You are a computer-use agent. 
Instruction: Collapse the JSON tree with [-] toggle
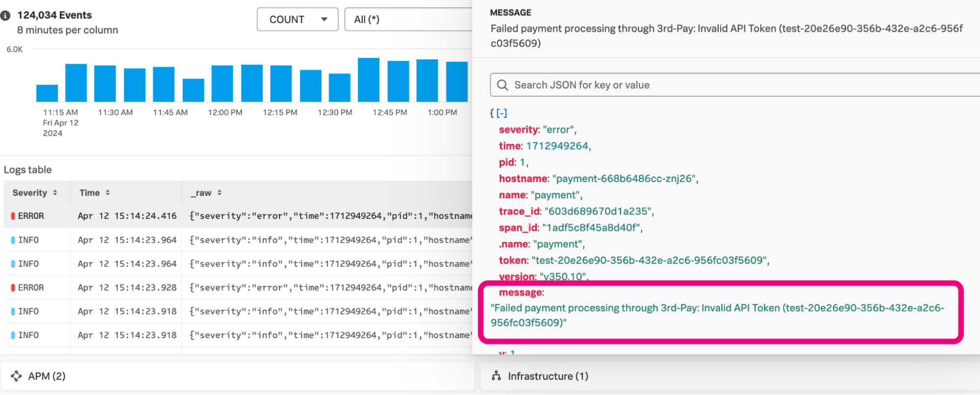coord(502,113)
